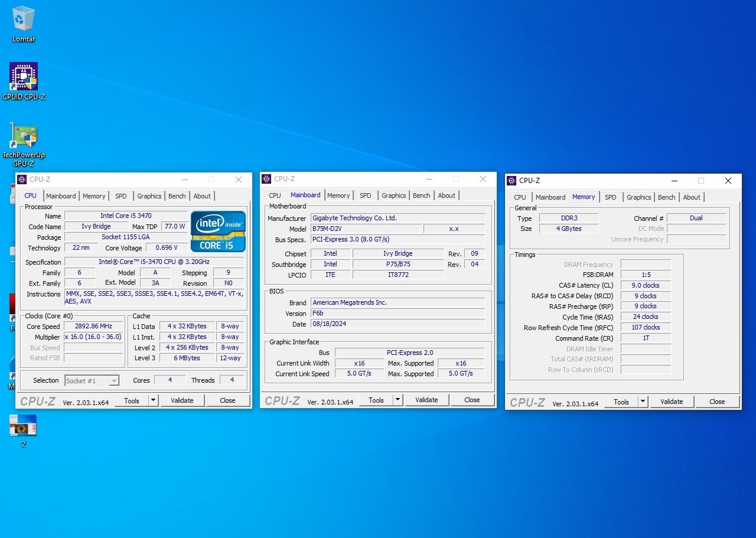756x538 pixels.
Task: Click Tools button in Memory window
Action: [621, 402]
